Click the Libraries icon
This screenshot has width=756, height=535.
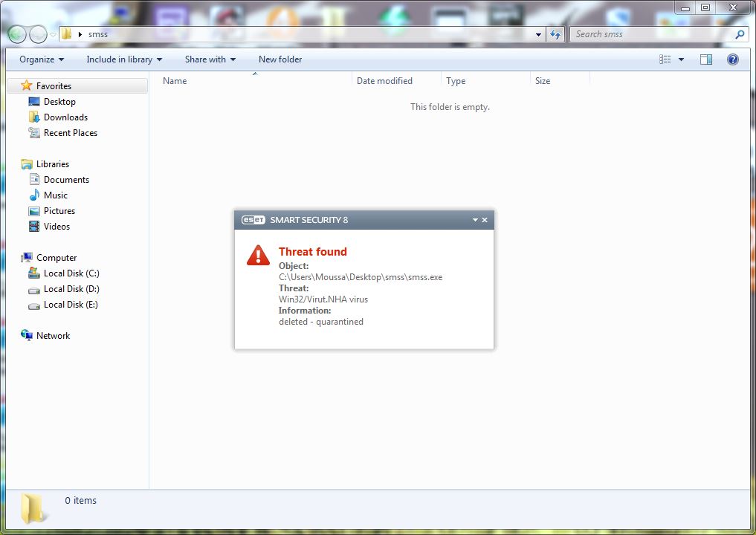pos(27,164)
